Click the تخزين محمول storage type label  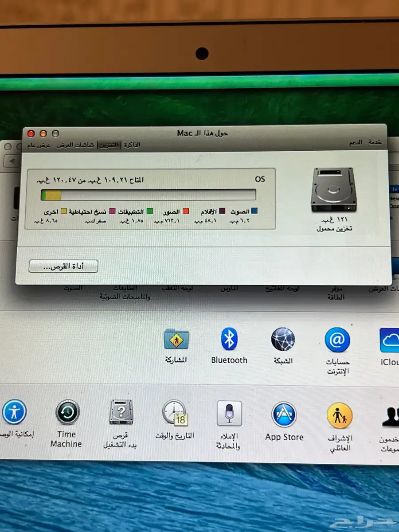334,229
